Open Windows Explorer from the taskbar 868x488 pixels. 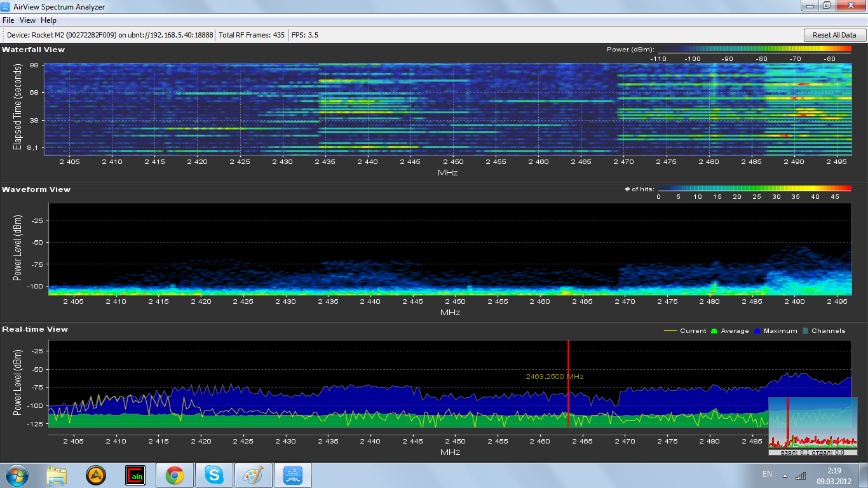coord(57,475)
